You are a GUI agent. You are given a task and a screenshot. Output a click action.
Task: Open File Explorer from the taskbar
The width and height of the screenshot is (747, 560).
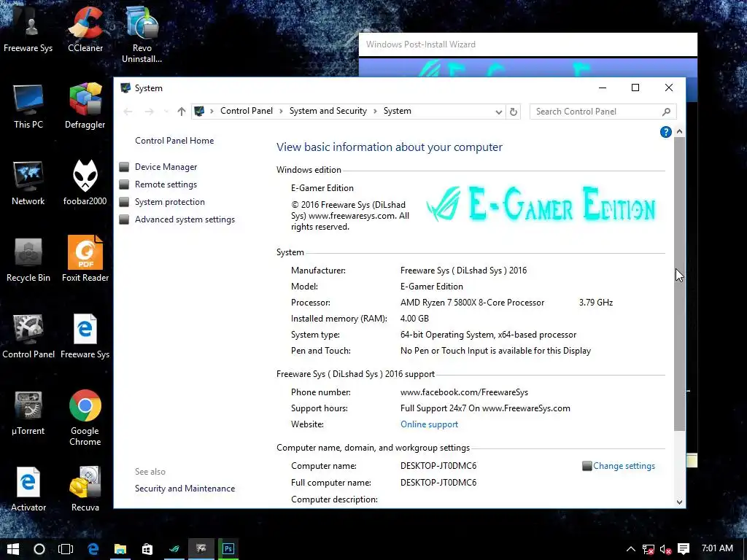(x=120, y=549)
